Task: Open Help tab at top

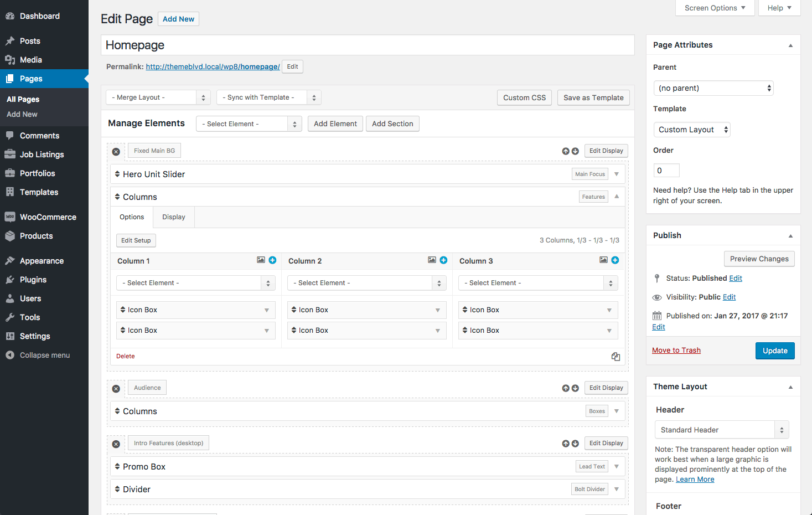Action: [780, 8]
